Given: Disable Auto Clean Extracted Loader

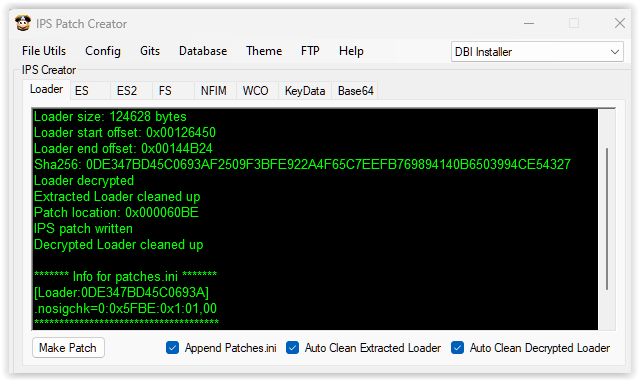Looking at the screenshot, I should coord(292,348).
